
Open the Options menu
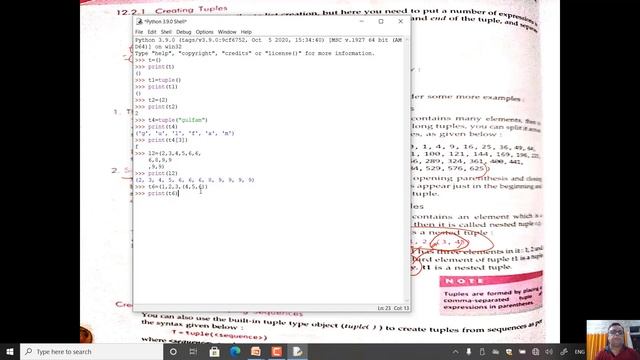pos(204,32)
